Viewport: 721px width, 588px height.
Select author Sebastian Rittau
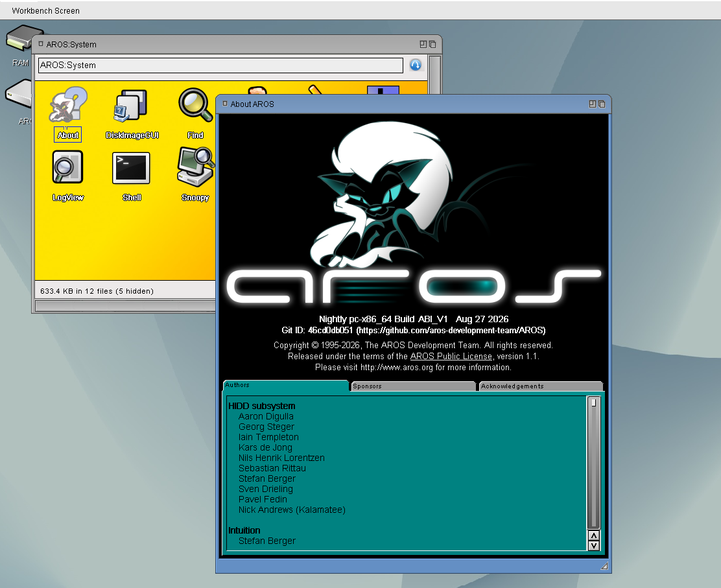(272, 469)
